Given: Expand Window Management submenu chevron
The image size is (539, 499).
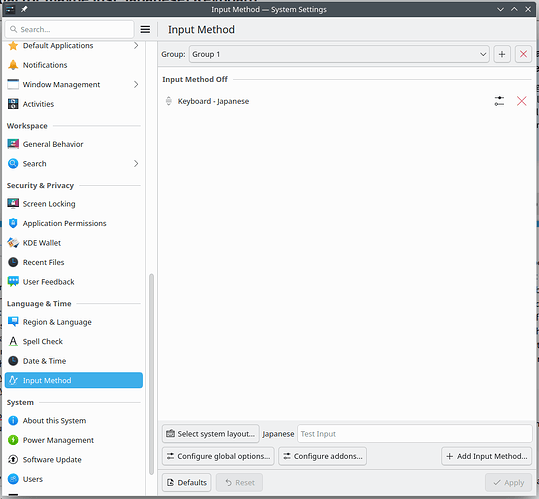Looking at the screenshot, I should pyautogui.click(x=136, y=85).
